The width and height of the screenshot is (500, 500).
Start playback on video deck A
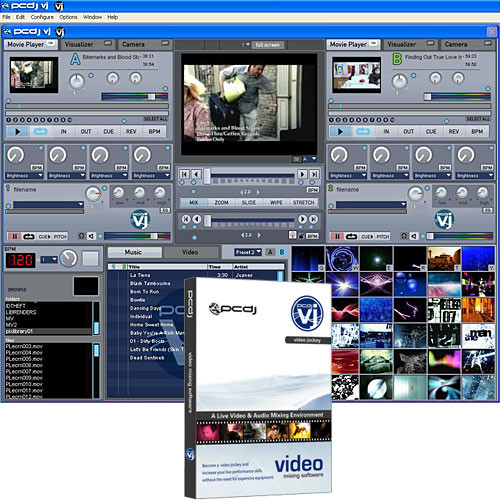[x=18, y=132]
